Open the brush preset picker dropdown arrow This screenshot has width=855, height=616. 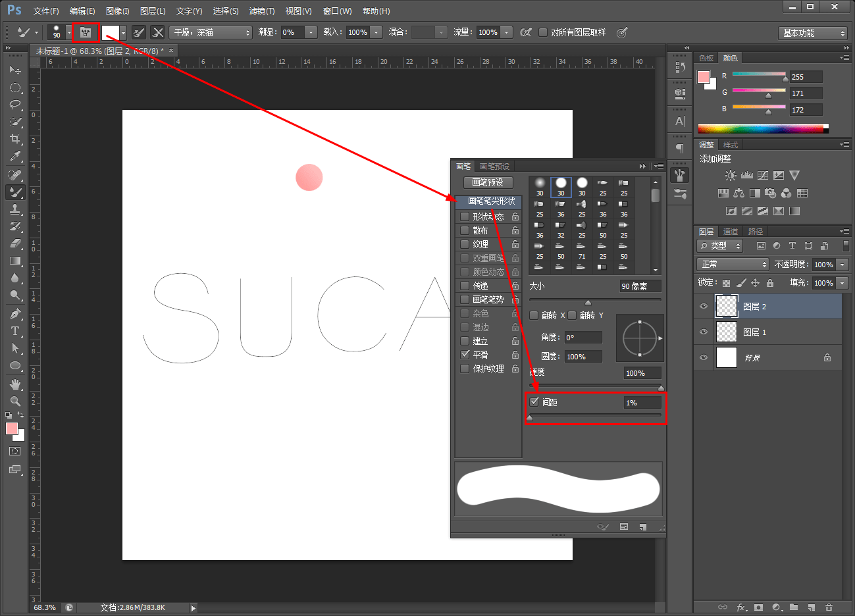tap(69, 32)
